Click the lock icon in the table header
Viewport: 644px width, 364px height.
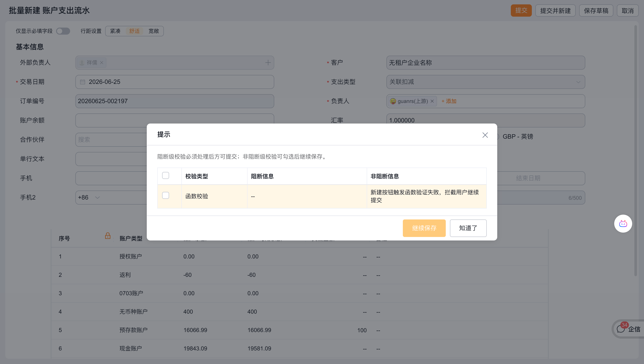[x=108, y=236]
